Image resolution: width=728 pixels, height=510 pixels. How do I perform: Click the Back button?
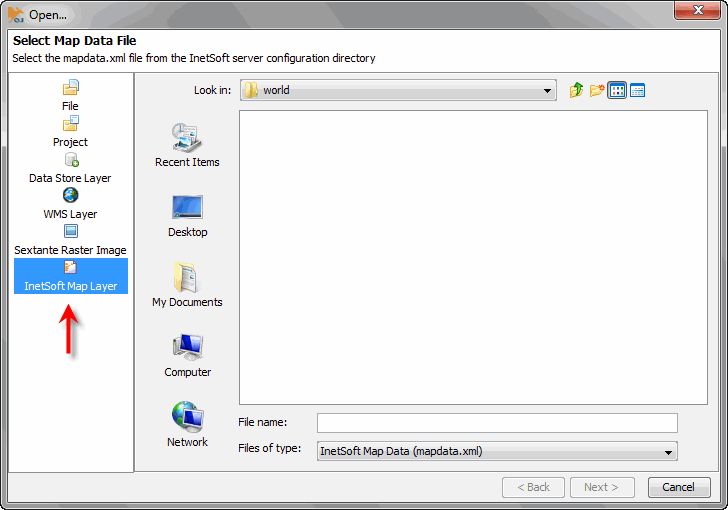pyautogui.click(x=533, y=487)
